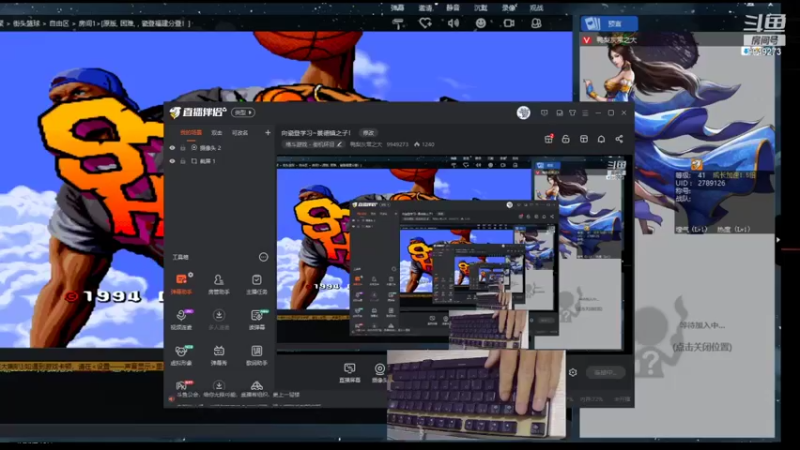Open the orange 弹幕助手 tool
Image resolution: width=800 pixels, height=450 pixels.
point(182,284)
